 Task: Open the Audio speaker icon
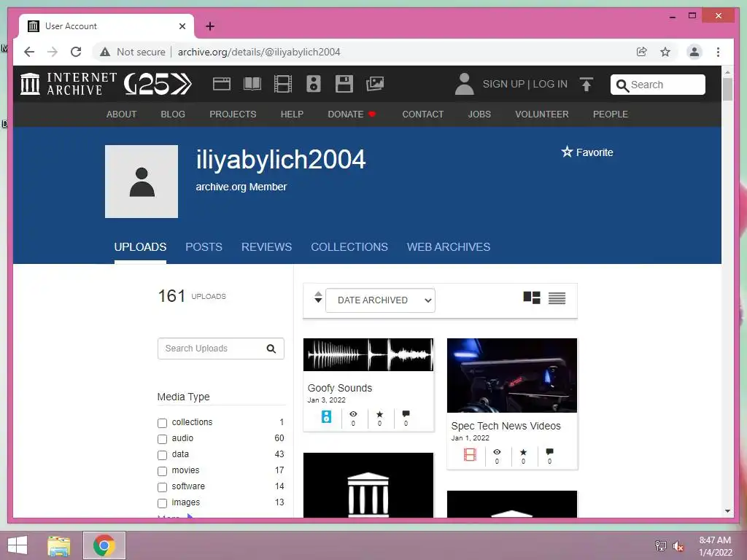point(314,84)
